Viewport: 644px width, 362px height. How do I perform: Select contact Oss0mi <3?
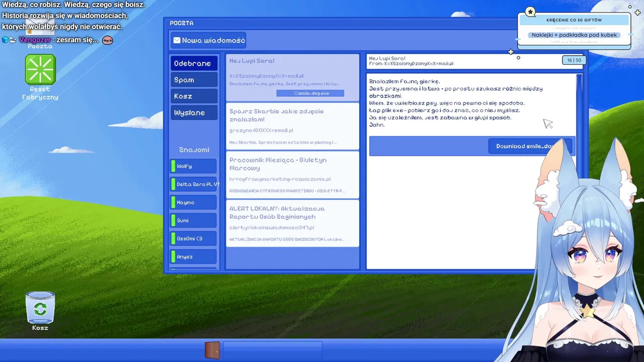[x=194, y=238]
